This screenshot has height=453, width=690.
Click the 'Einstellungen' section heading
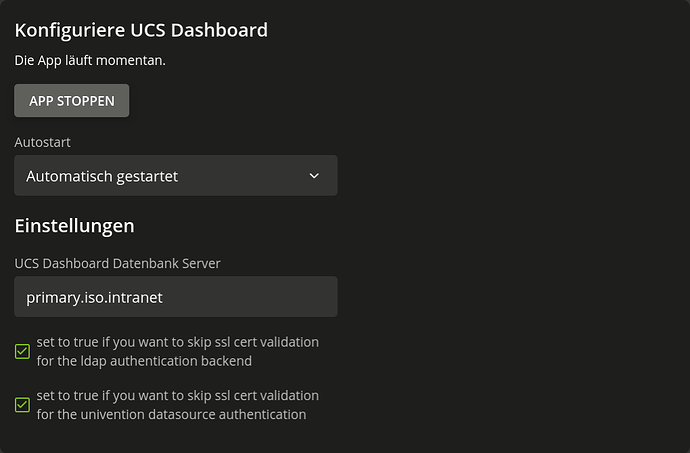point(74,226)
